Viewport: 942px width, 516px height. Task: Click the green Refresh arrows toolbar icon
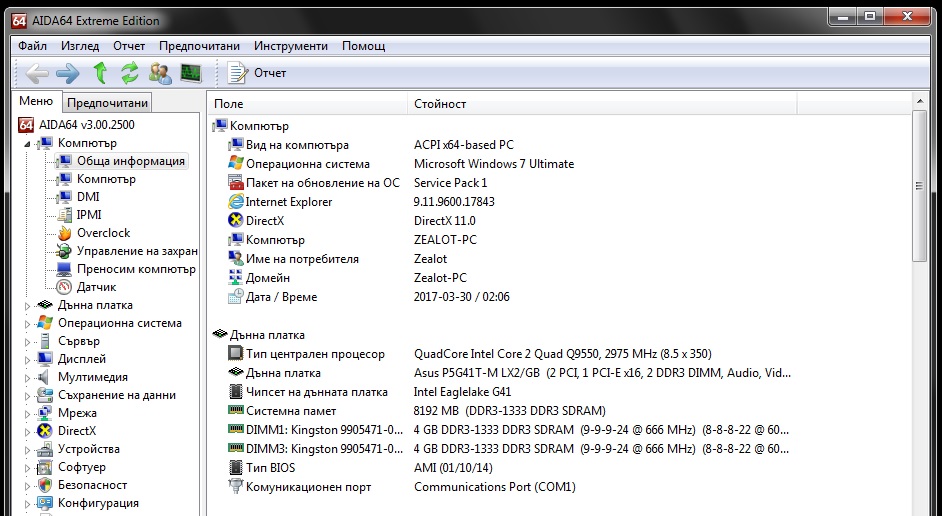click(x=129, y=73)
